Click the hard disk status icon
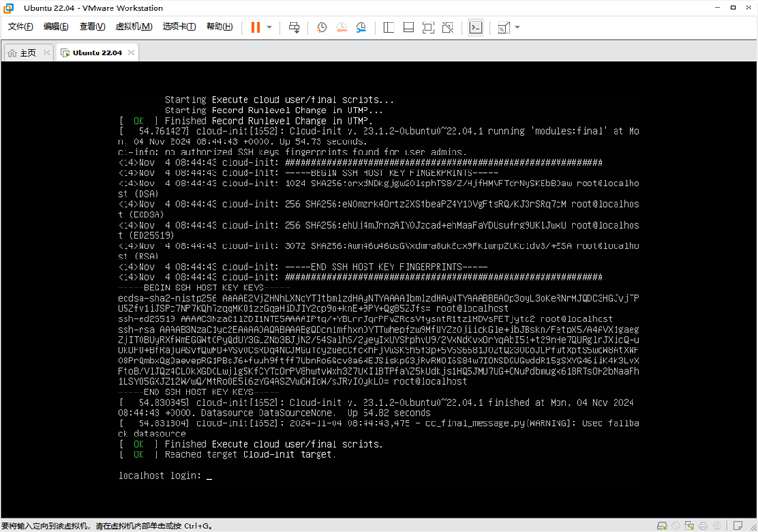 coord(661,525)
